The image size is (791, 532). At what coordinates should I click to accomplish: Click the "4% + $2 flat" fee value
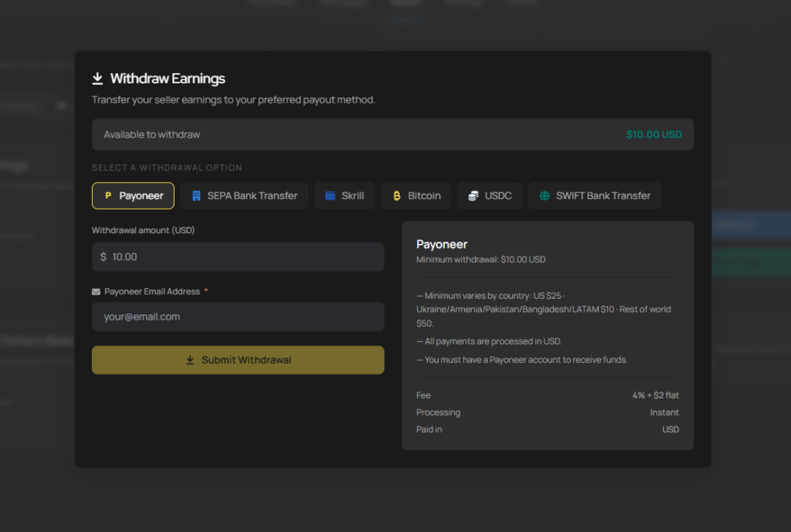coord(655,395)
